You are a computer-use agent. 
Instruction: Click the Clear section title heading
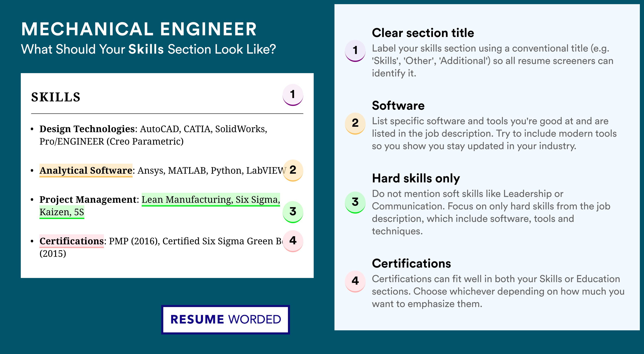pyautogui.click(x=423, y=33)
